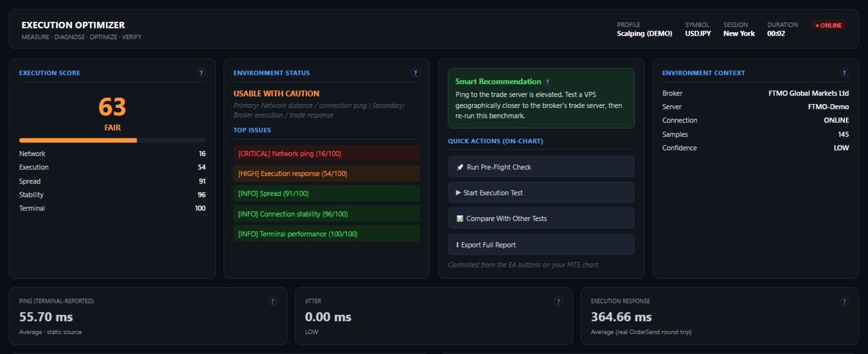The image size is (868, 354).
Task: Click the Execution score row value 54
Action: pyautogui.click(x=202, y=167)
